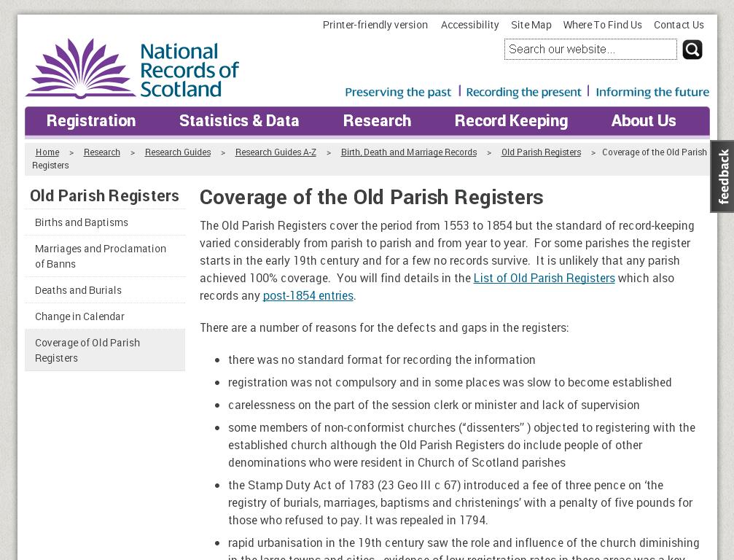Open Marriages and Proclamation of Banns page
This screenshot has width=734, height=560.
tap(101, 256)
